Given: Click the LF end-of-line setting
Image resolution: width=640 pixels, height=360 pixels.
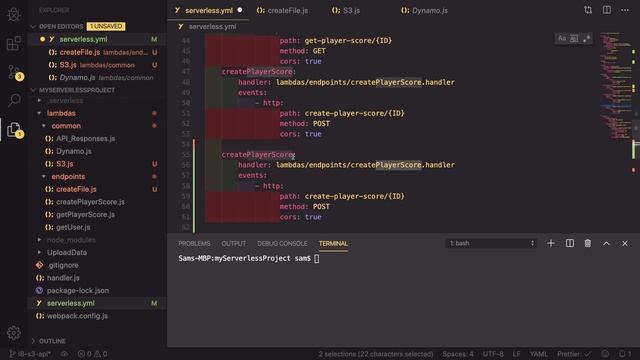Looking at the screenshot, I should [516, 354].
